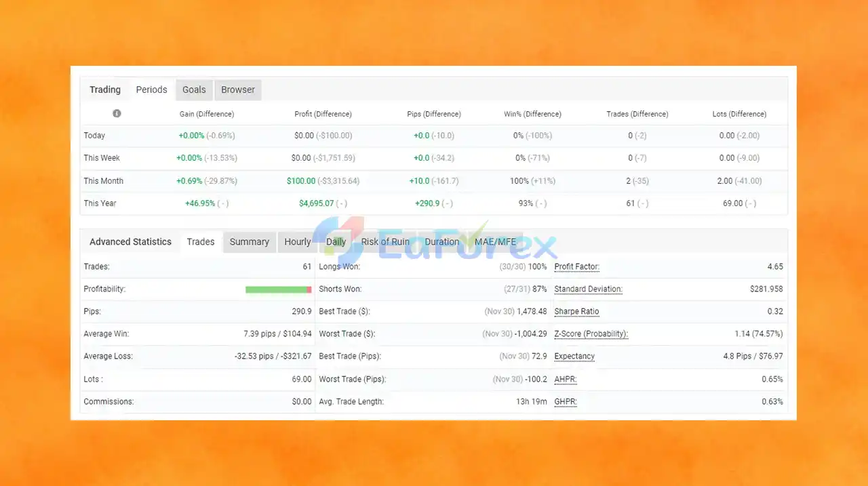Switch to the Summary tab
Viewport: 868px width, 486px height.
tap(250, 242)
